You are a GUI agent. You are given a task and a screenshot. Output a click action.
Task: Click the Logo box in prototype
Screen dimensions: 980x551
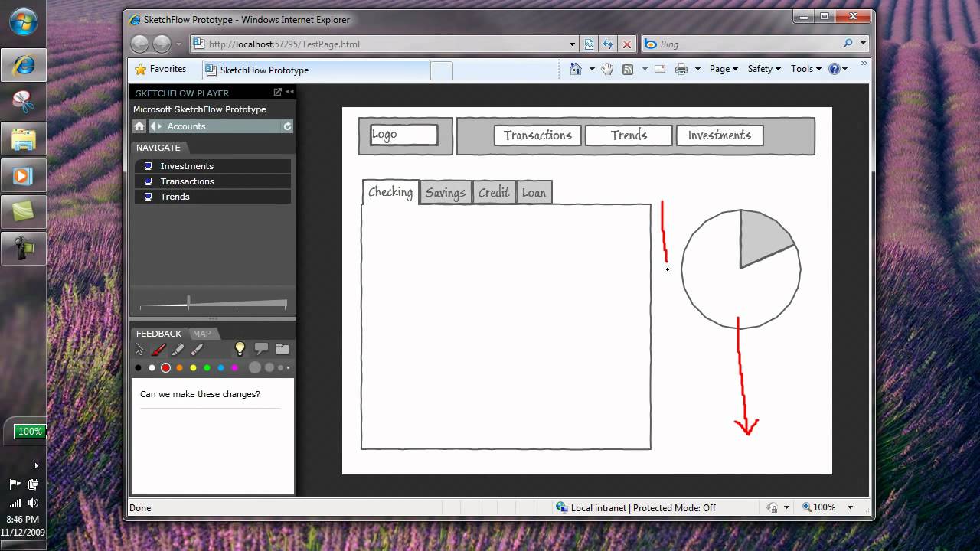403,135
